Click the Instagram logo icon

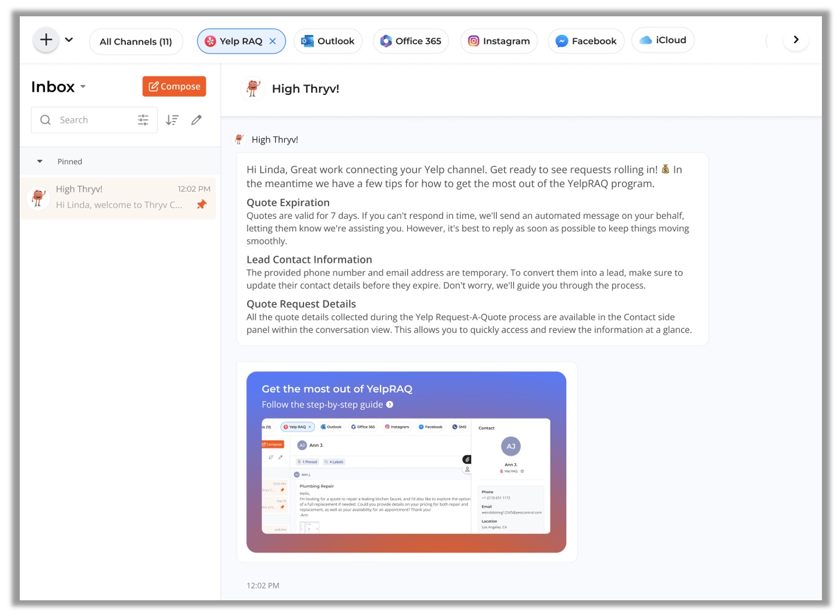(474, 41)
